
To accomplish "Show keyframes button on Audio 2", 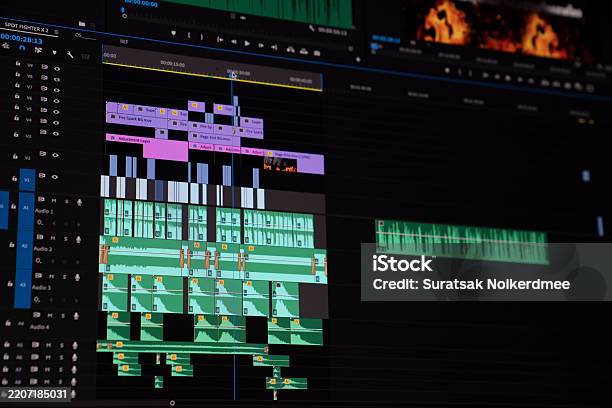I will click(x=39, y=260).
